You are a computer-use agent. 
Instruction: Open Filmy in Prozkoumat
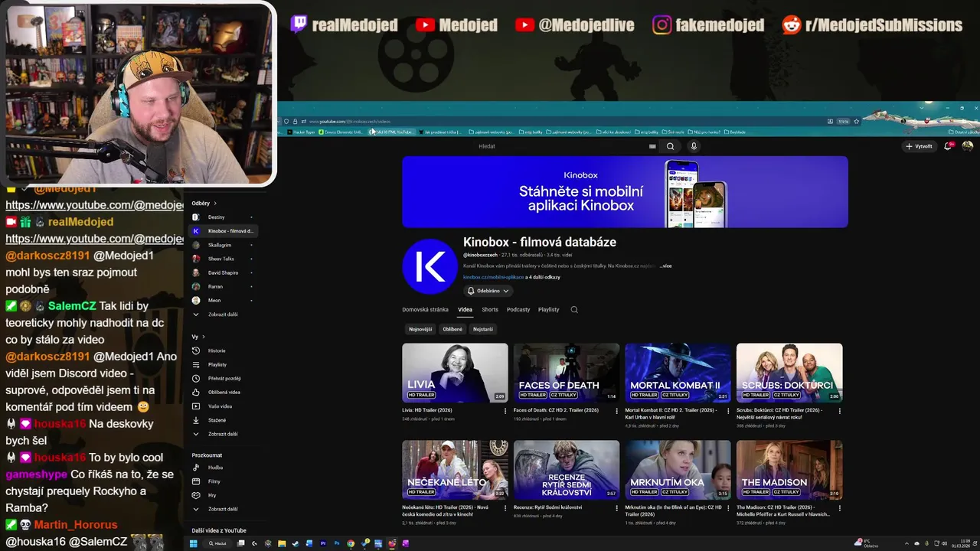[x=223, y=481]
